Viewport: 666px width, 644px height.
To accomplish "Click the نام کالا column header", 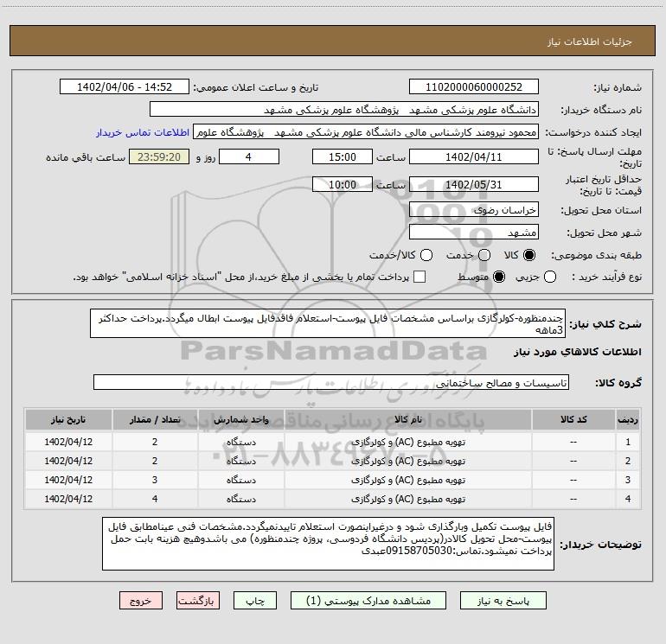I will tap(408, 419).
